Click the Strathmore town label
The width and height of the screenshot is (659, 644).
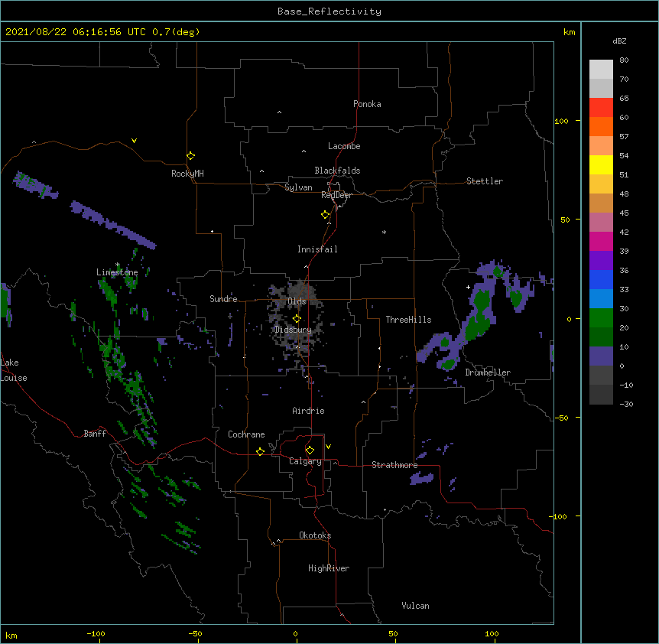pos(394,465)
